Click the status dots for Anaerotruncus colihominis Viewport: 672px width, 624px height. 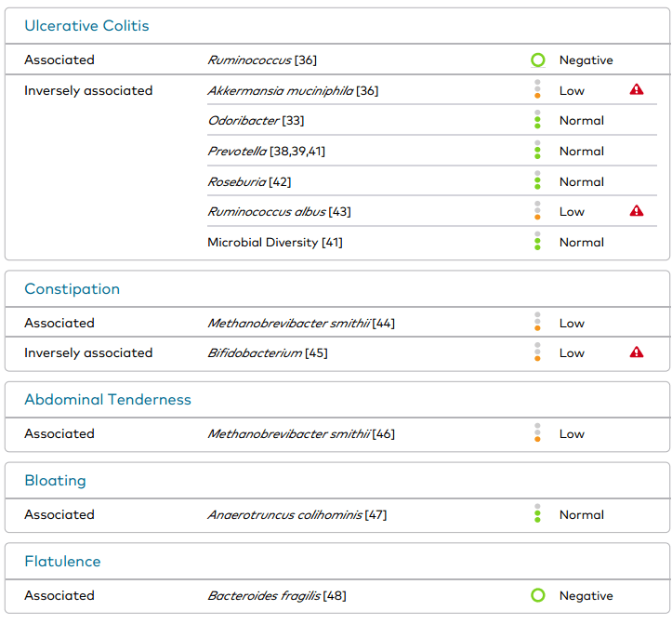(537, 514)
